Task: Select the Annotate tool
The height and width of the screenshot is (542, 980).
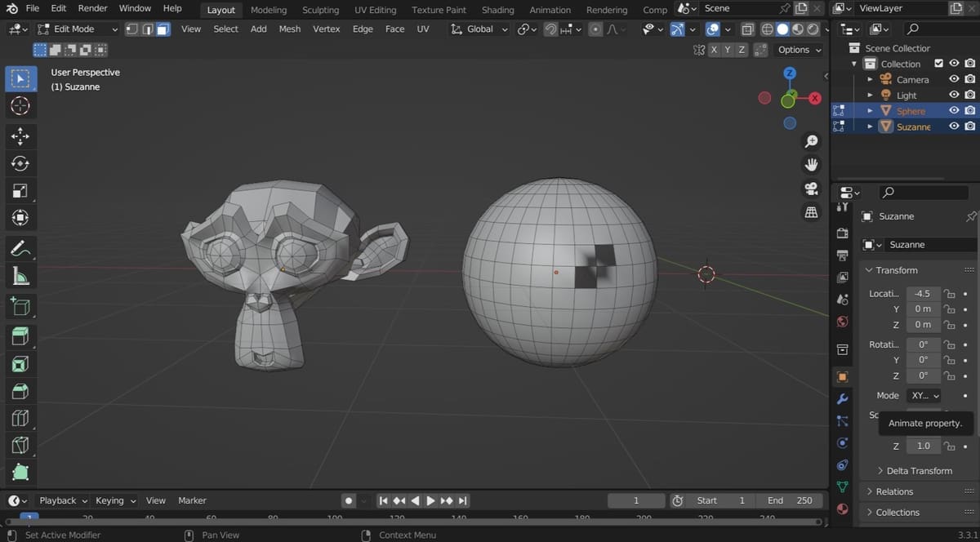Action: click(x=20, y=248)
